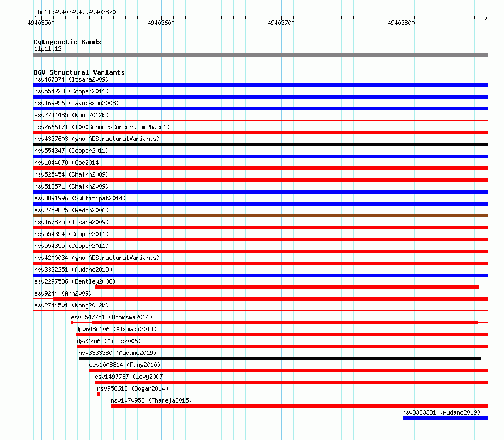This screenshot has height=440, width=504.
Task: Click the 11p11.12 band label
Action: coord(48,49)
